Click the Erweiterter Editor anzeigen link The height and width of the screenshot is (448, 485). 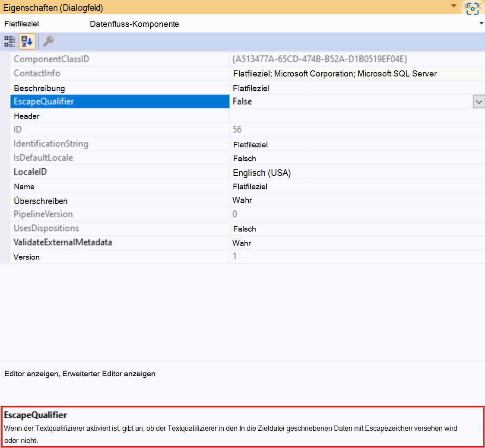coord(109,374)
